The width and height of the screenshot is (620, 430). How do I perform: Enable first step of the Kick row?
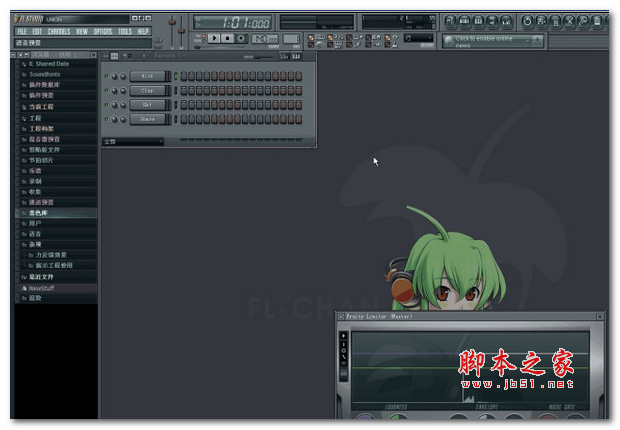[x=183, y=76]
